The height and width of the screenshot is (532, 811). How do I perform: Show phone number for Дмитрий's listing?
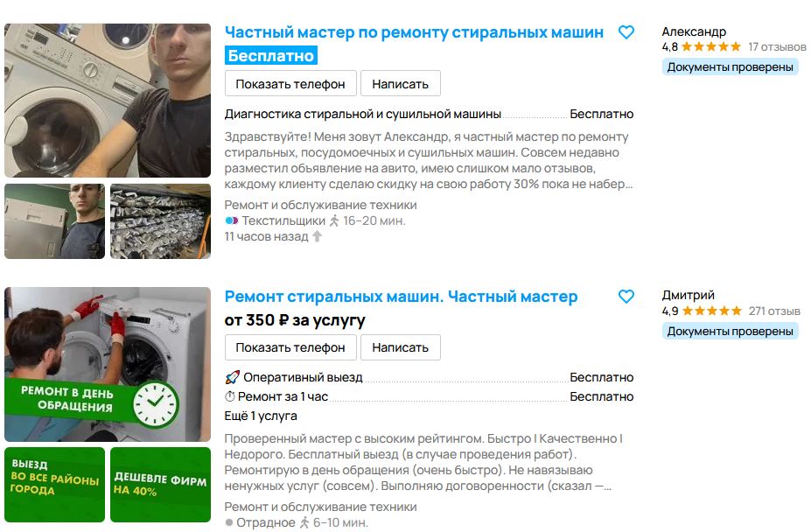(x=290, y=347)
